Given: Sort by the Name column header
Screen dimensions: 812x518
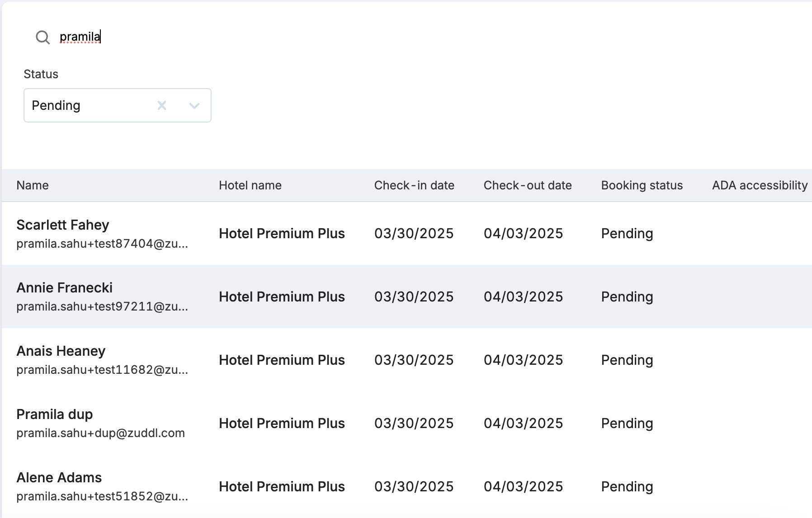Looking at the screenshot, I should tap(33, 185).
